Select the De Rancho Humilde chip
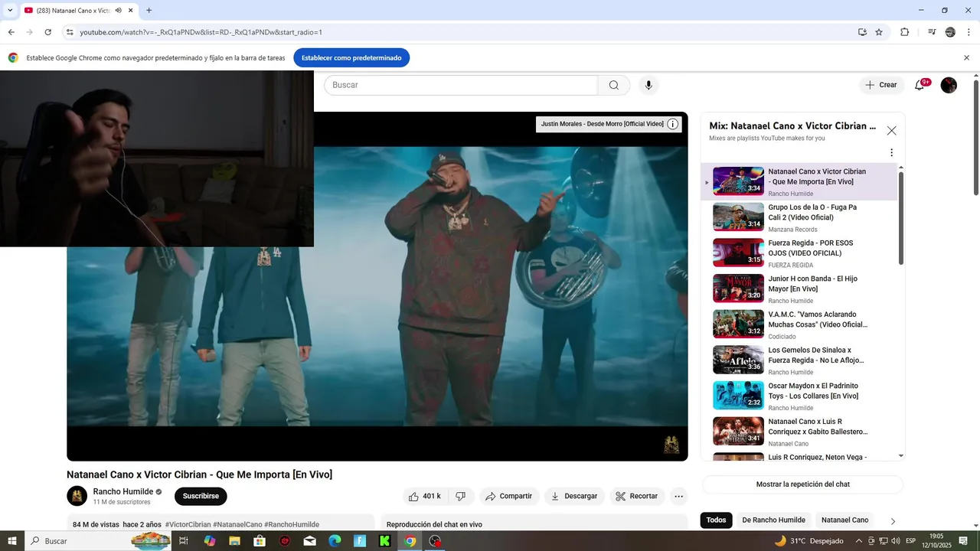This screenshot has height=551, width=980. pos(773,520)
